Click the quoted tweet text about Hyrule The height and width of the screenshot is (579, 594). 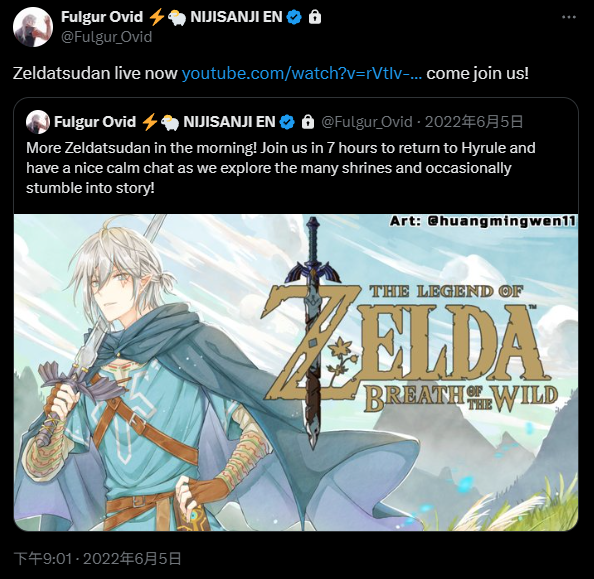click(x=280, y=167)
